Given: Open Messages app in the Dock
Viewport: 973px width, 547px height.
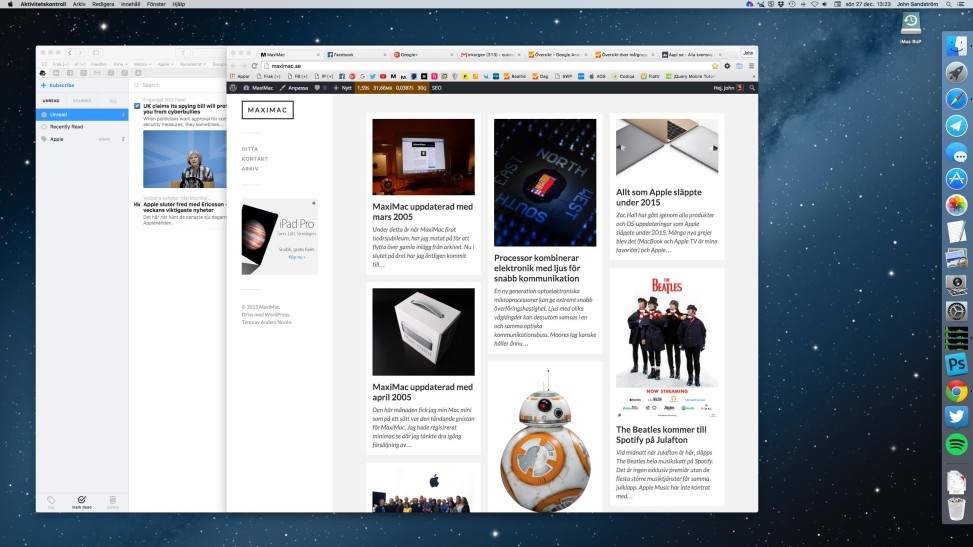Looking at the screenshot, I should coord(956,153).
